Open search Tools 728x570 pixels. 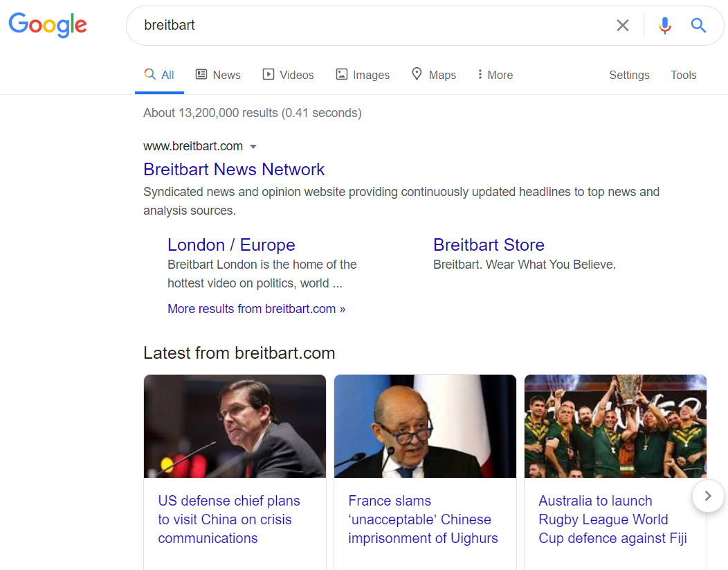coord(684,75)
